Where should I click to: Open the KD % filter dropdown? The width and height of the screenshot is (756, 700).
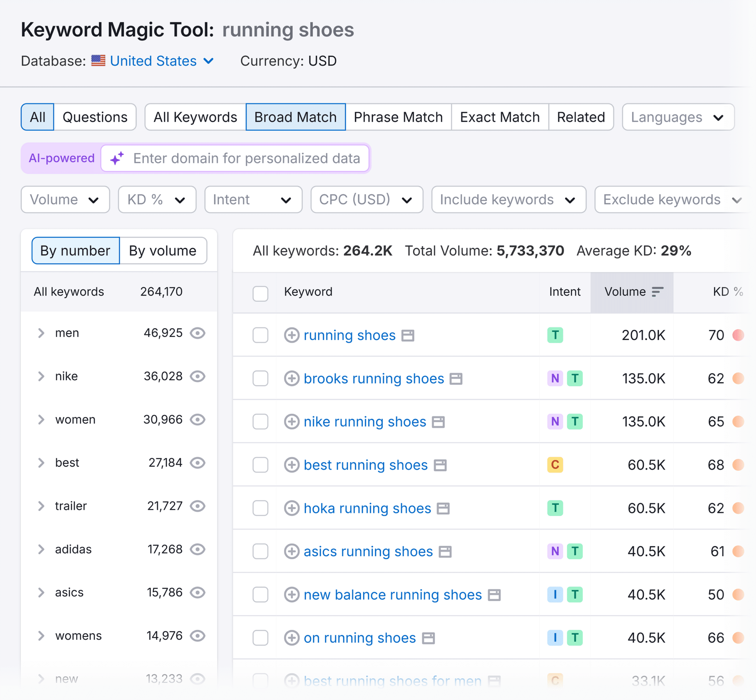[x=157, y=200]
